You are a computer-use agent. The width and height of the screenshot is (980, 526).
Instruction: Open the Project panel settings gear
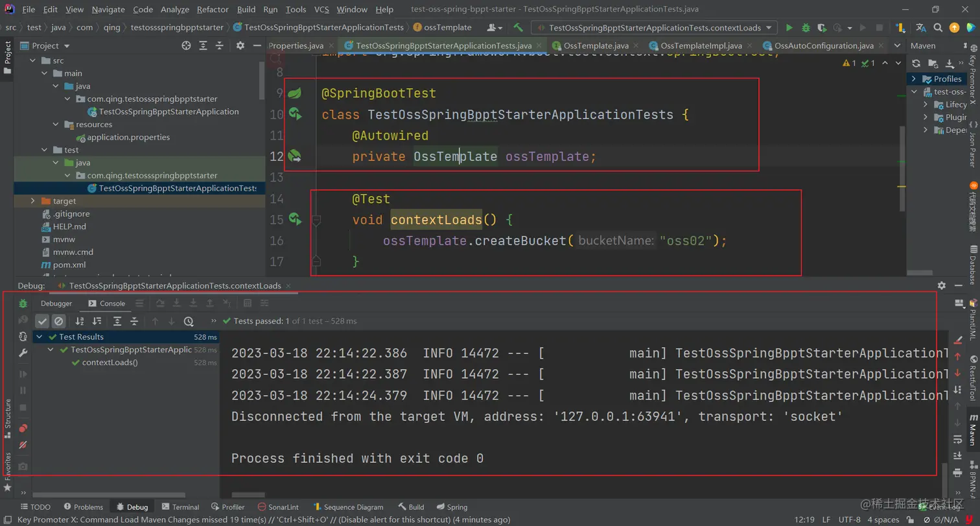pos(240,46)
